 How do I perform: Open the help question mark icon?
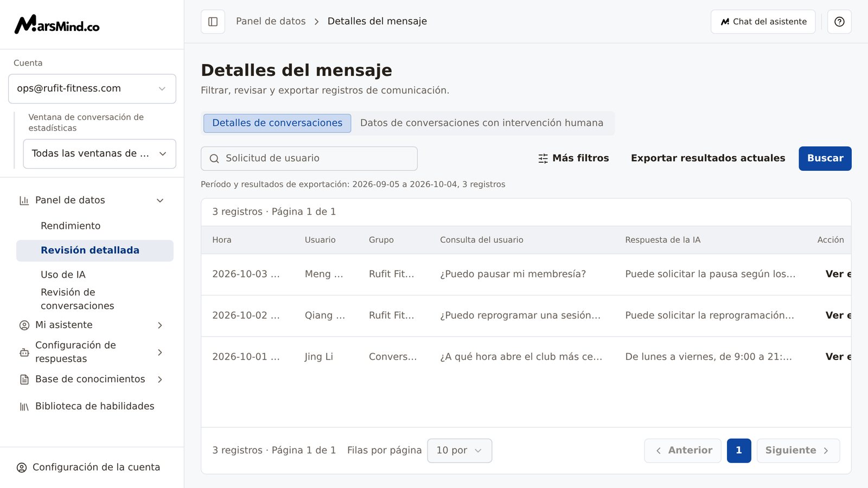839,22
